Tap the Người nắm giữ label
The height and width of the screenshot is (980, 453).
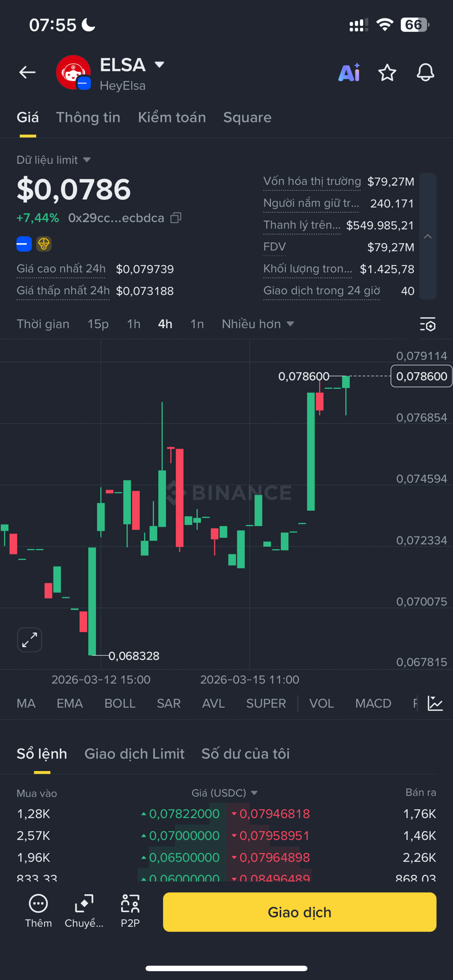coord(311,203)
